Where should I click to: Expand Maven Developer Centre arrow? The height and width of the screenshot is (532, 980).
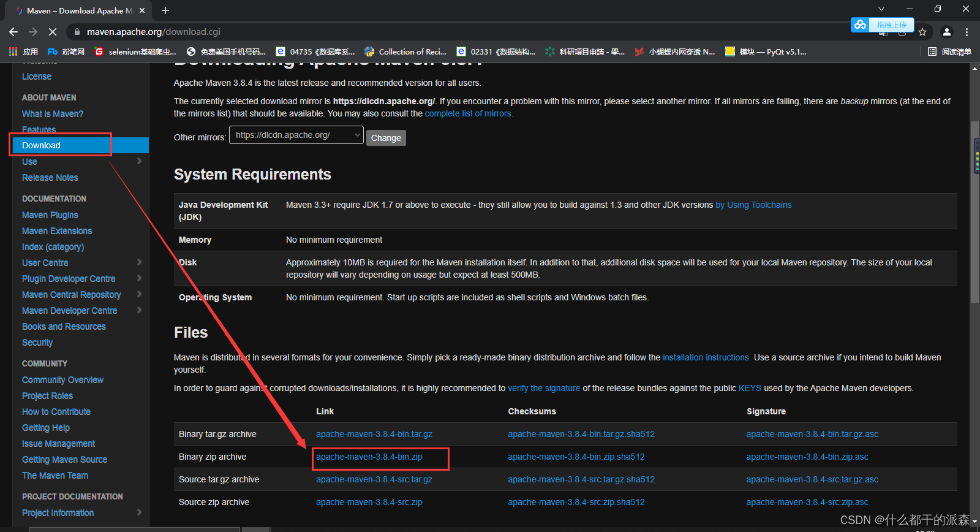point(140,310)
